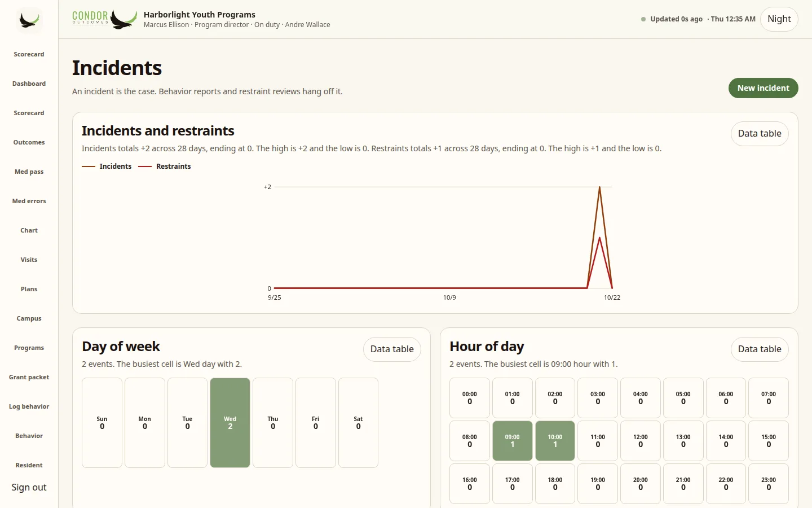Screen dimensions: 812x508
Task: Select the 23:00 hour cell
Action: coord(769,484)
